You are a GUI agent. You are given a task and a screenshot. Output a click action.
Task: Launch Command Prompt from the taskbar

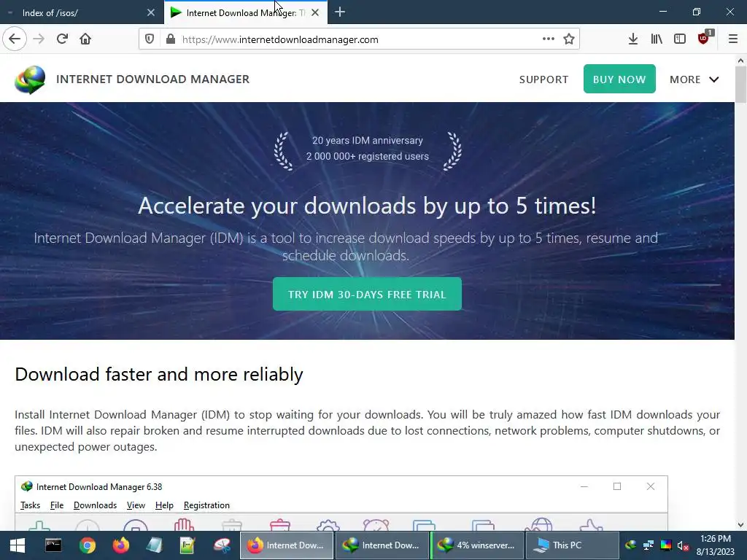(x=53, y=545)
